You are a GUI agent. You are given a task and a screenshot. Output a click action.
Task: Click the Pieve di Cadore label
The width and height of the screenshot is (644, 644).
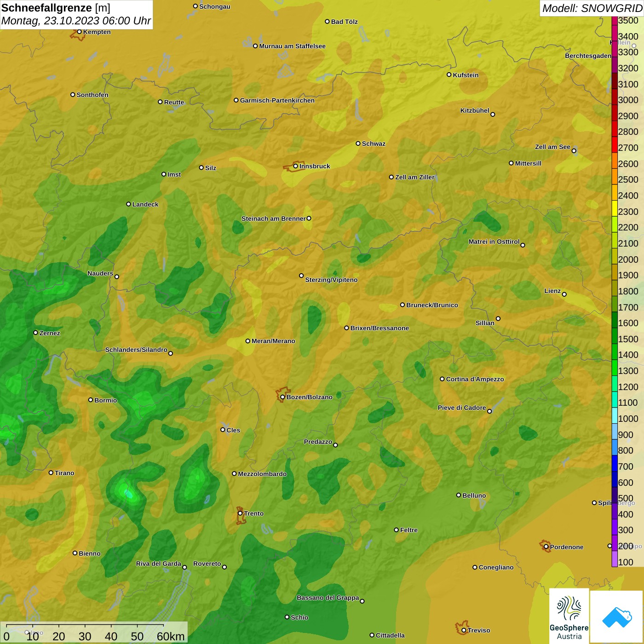click(462, 408)
